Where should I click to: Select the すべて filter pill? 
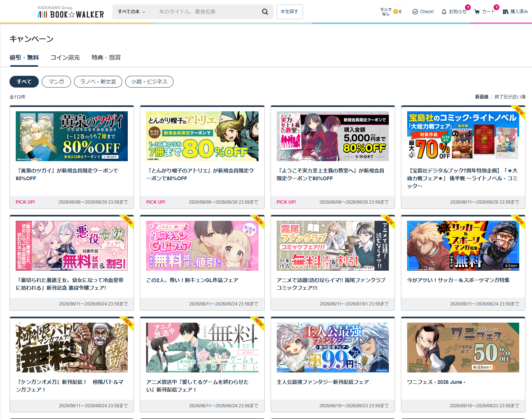click(24, 82)
